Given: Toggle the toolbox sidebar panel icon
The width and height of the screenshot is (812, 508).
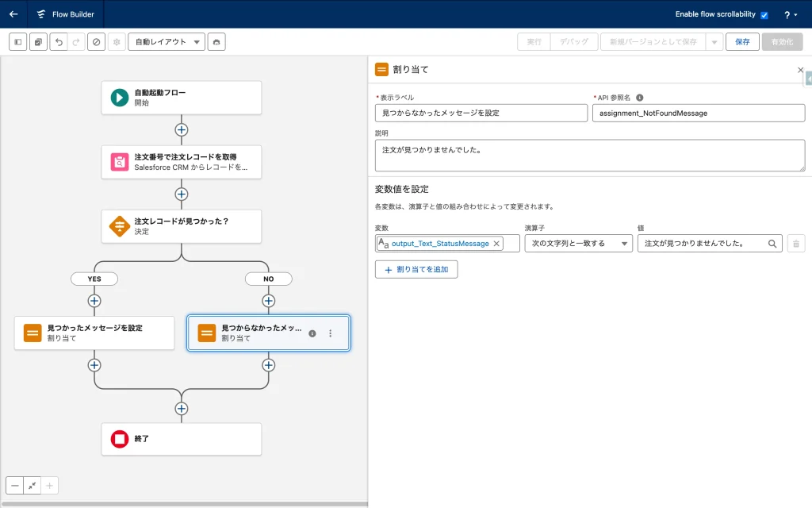Looking at the screenshot, I should coord(17,42).
